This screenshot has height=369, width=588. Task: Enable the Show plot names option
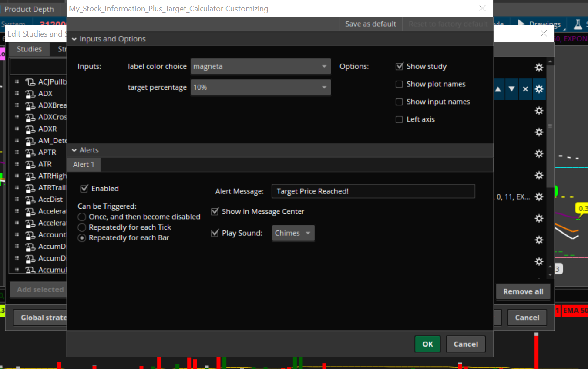[399, 85]
